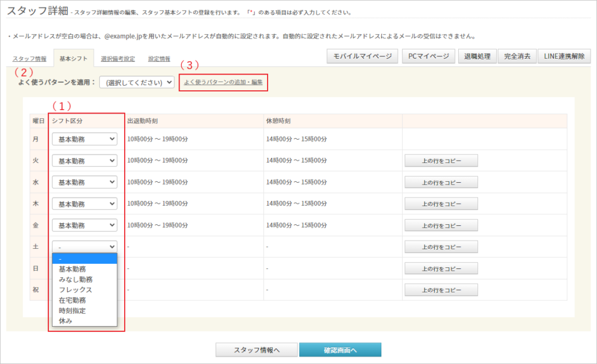
Task: Open the 設定情報 tab
Action: pyautogui.click(x=159, y=59)
